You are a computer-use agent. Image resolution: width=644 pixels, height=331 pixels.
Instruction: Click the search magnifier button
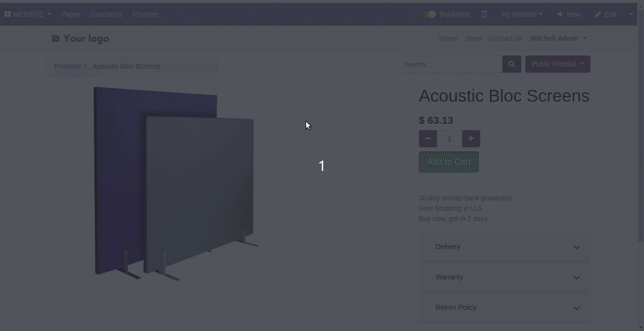click(x=512, y=64)
